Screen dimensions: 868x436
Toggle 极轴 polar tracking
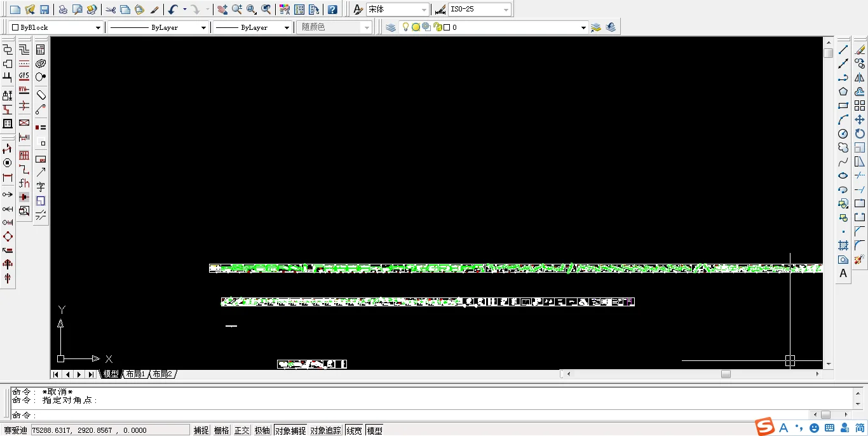[262, 430]
